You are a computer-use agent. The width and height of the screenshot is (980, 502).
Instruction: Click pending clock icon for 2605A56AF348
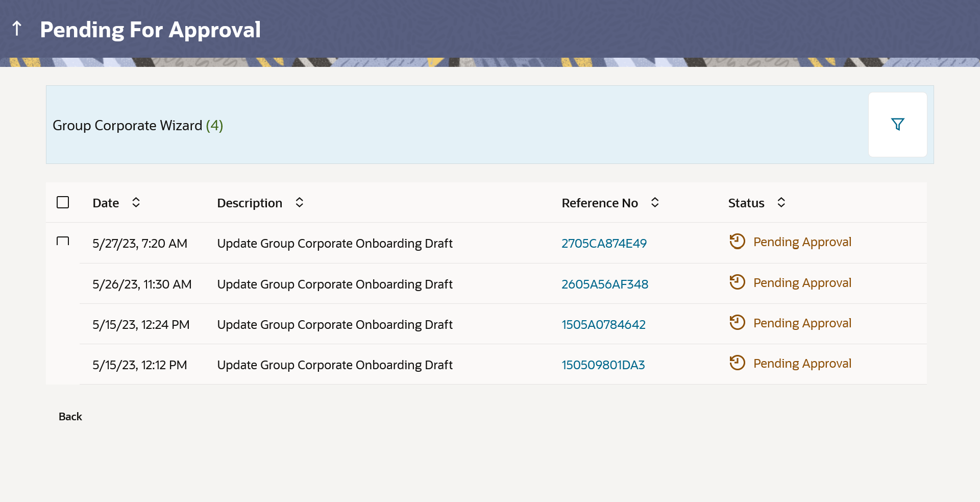(737, 282)
